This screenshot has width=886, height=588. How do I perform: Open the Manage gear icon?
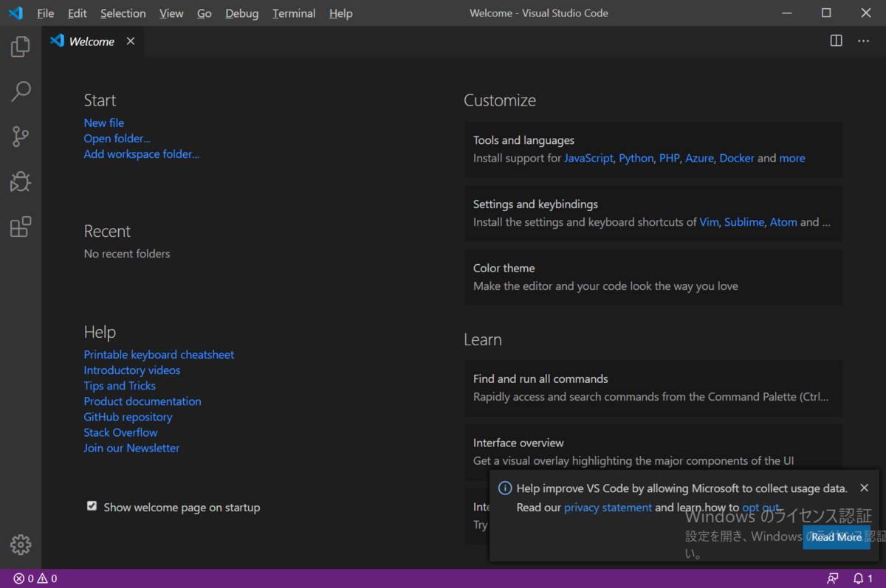tap(21, 544)
